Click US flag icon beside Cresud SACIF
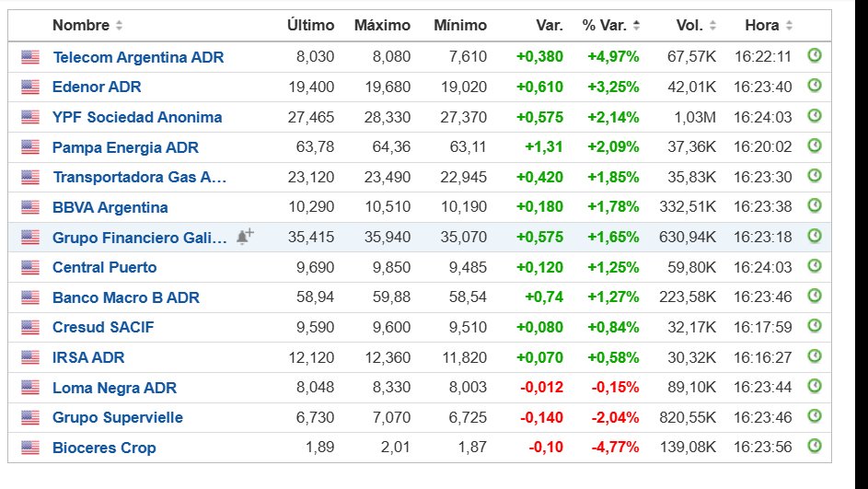Screen dimensions: 868x489 (x=30, y=327)
